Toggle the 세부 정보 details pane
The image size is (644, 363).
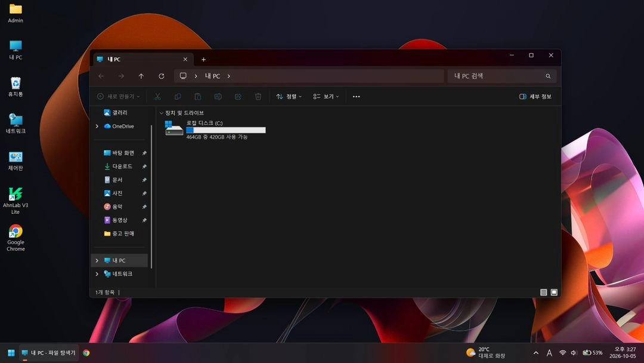tap(535, 97)
